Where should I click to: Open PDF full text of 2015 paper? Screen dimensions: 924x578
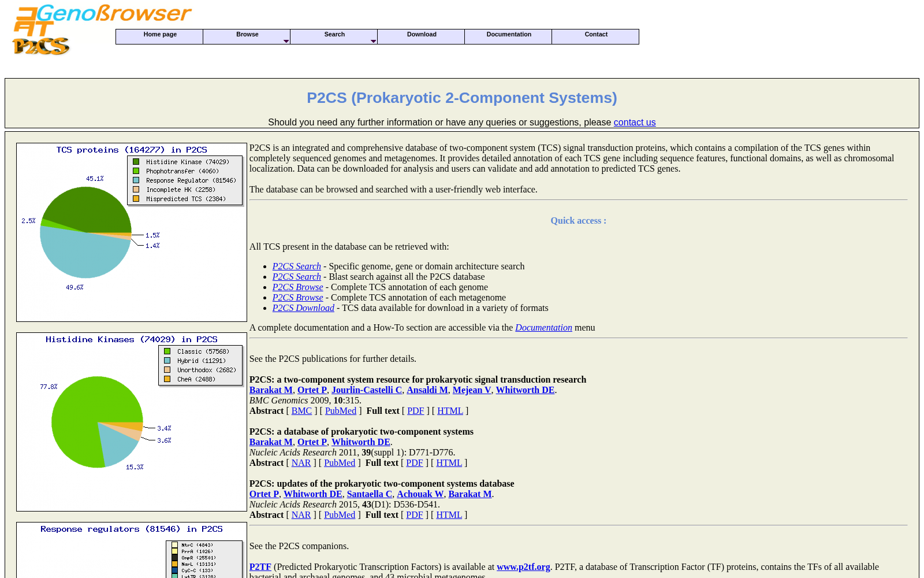(x=415, y=515)
